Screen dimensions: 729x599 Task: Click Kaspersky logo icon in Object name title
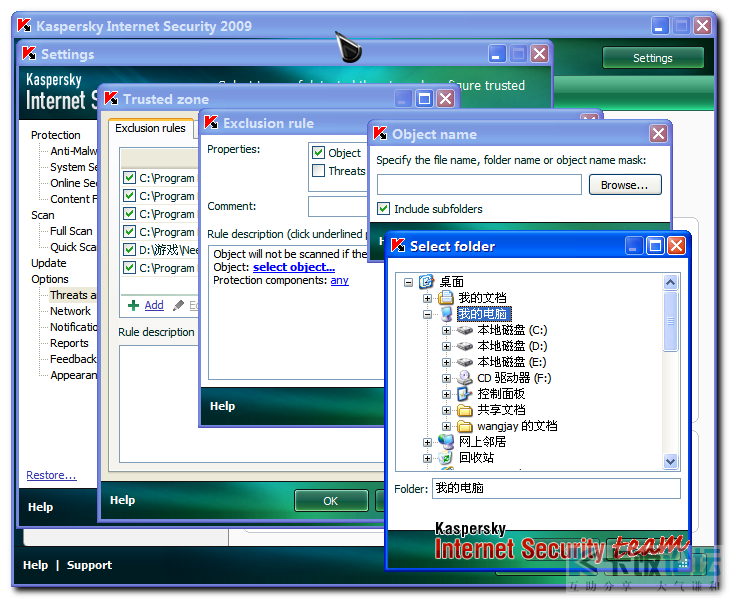(380, 133)
